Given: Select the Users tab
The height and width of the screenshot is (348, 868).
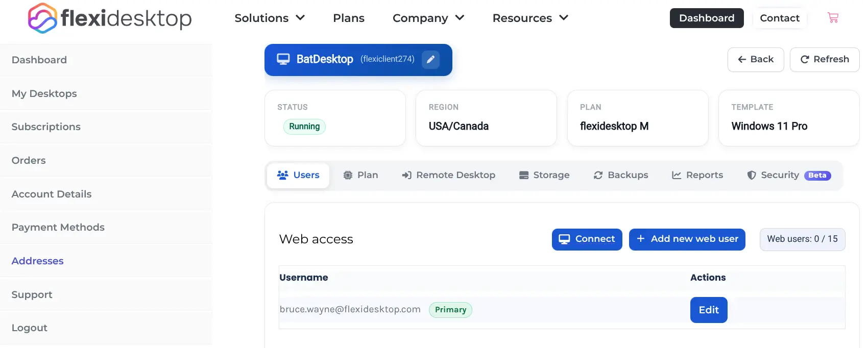Looking at the screenshot, I should coord(298,175).
